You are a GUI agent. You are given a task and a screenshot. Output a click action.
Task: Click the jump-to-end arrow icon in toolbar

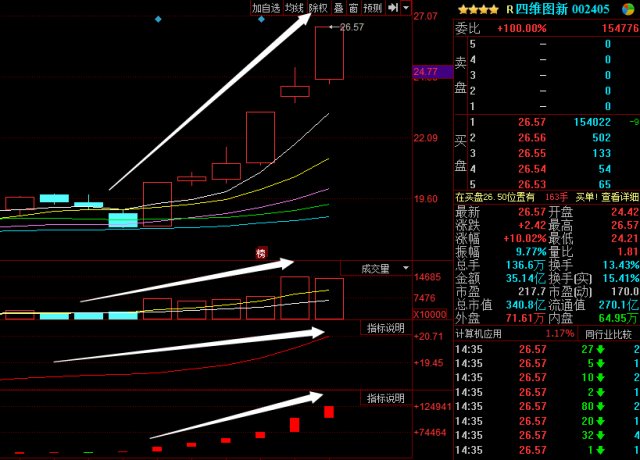tap(393, 7)
